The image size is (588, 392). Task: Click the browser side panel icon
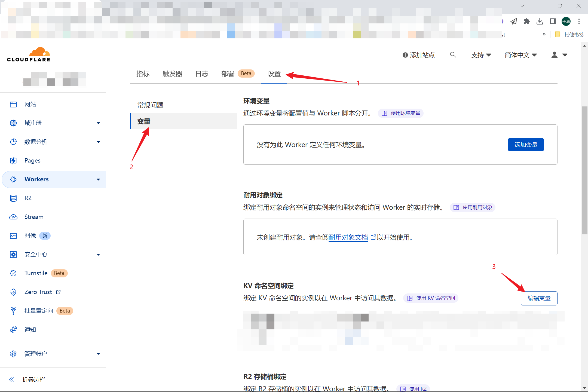(553, 21)
